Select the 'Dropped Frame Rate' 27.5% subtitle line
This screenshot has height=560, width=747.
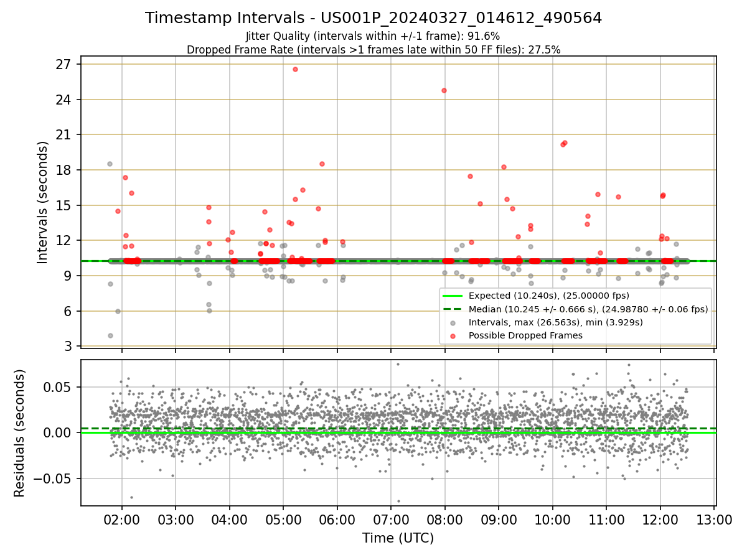374,50
